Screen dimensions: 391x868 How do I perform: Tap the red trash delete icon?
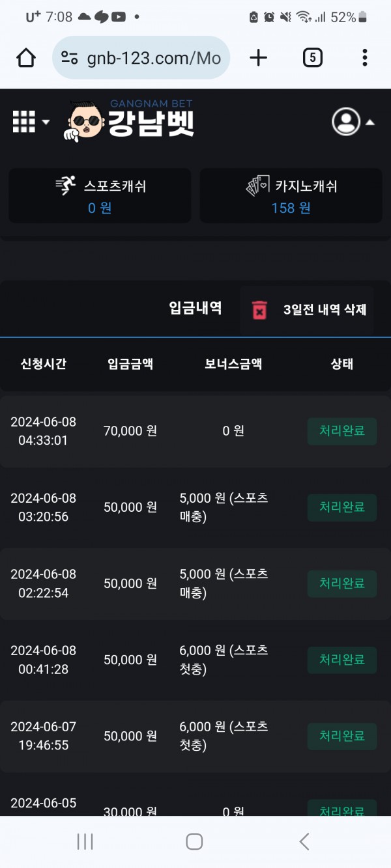click(259, 310)
